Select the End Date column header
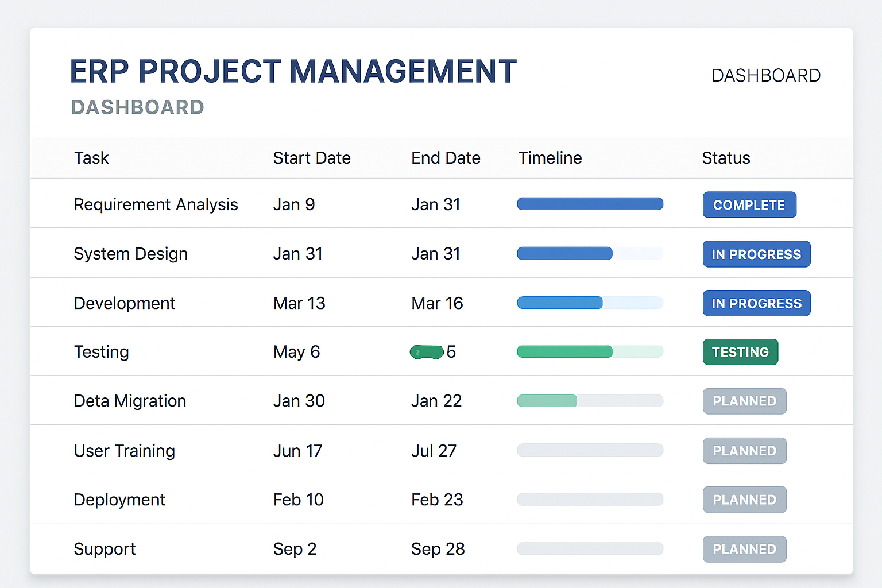The height and width of the screenshot is (588, 882). click(446, 158)
